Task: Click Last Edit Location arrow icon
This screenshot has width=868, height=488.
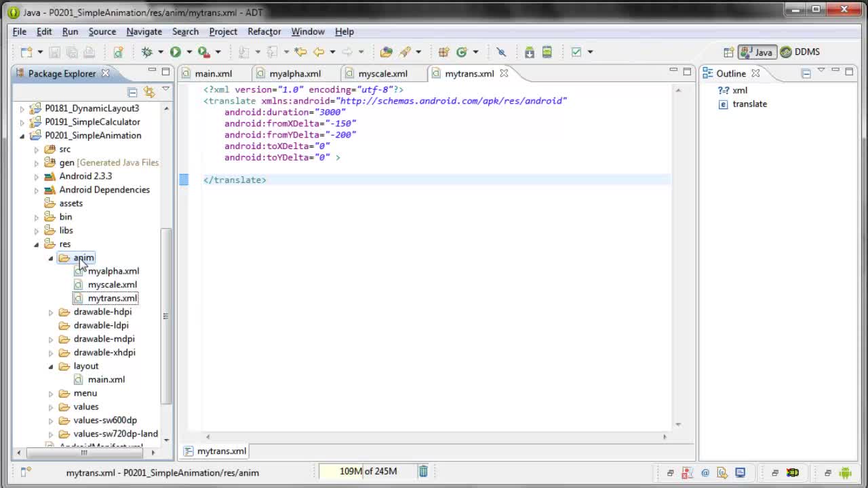Action: (x=300, y=52)
